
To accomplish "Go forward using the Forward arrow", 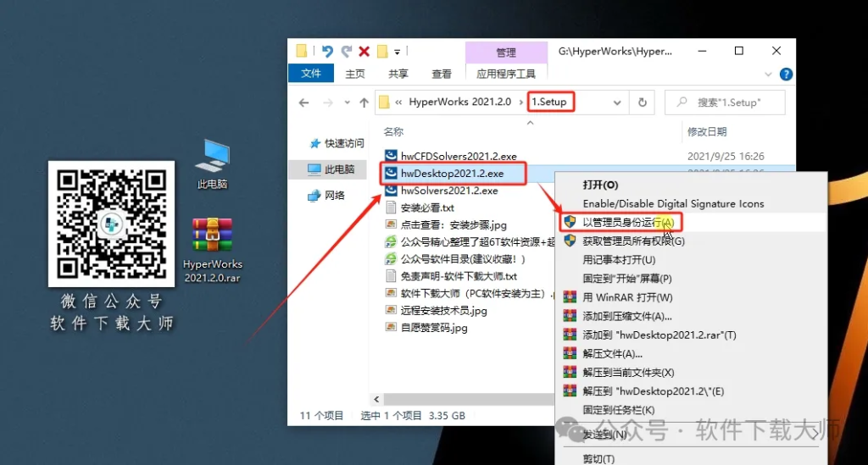I will point(328,102).
